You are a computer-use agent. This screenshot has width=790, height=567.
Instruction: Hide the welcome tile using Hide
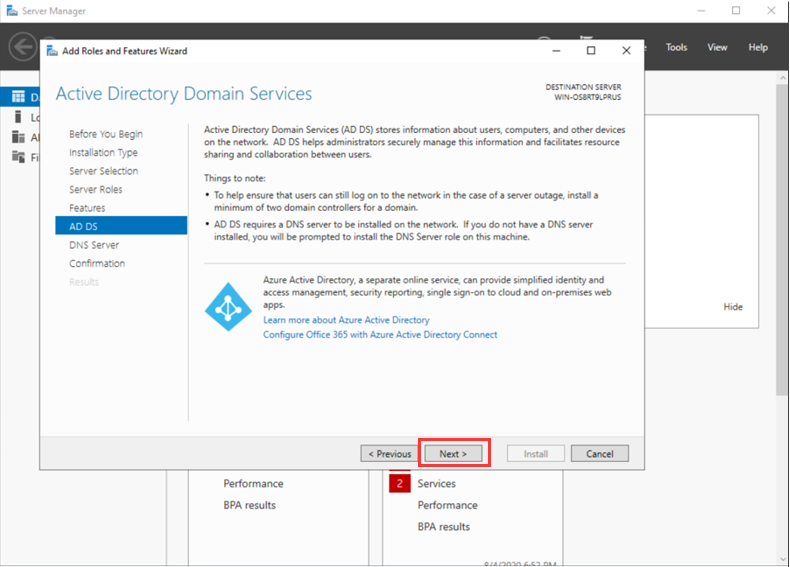pos(733,307)
